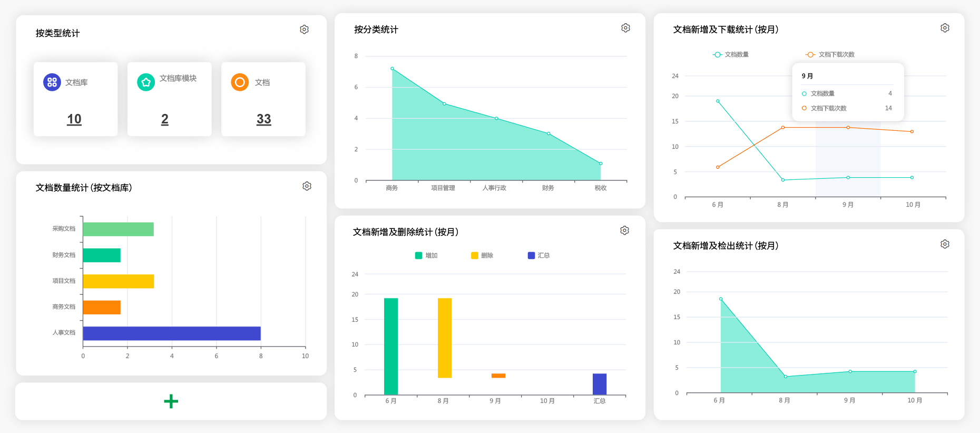Open settings gear for 文档新增及检出统计 chart
Screen dimensions: 980x433
click(x=945, y=244)
